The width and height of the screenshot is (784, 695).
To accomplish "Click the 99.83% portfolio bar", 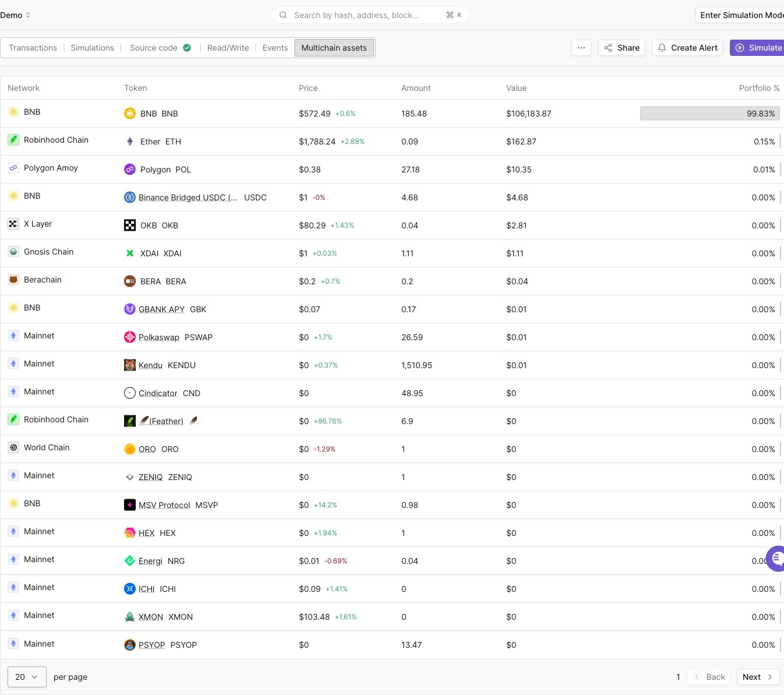I will pos(709,114).
